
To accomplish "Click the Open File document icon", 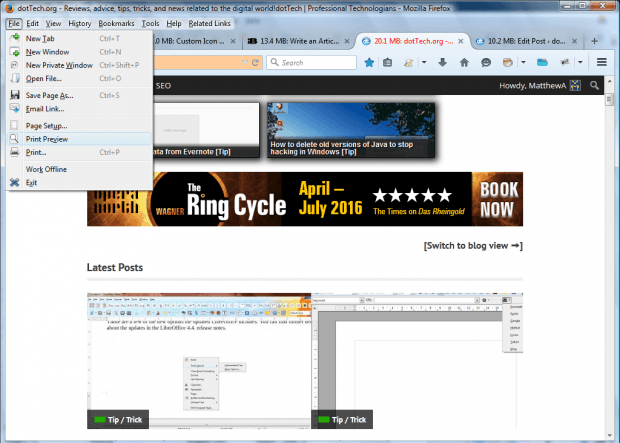I will pyautogui.click(x=15, y=78).
